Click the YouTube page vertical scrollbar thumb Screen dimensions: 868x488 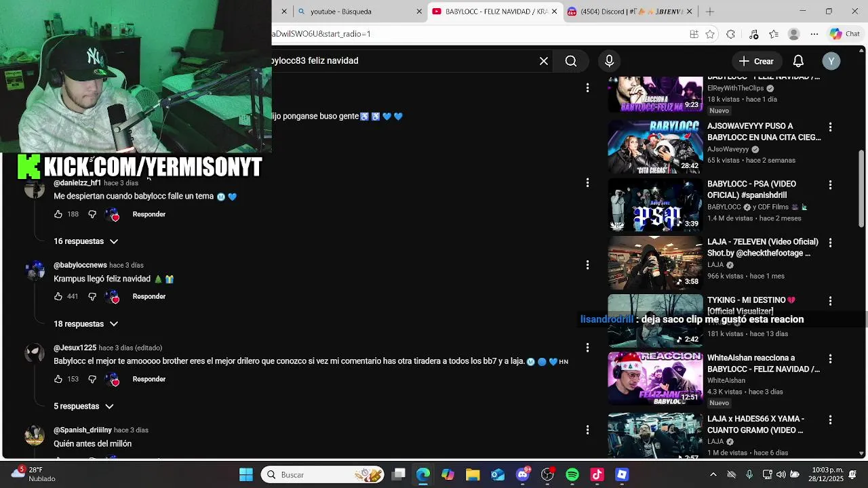pyautogui.click(x=862, y=188)
